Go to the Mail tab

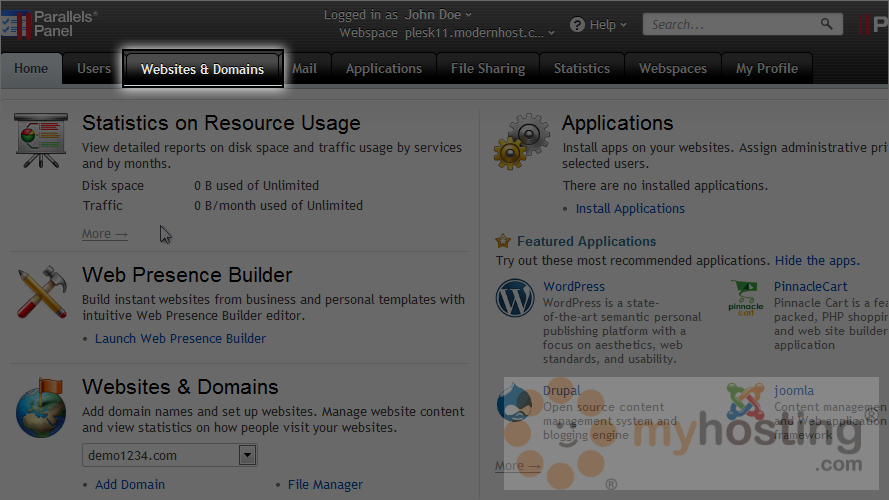[304, 69]
